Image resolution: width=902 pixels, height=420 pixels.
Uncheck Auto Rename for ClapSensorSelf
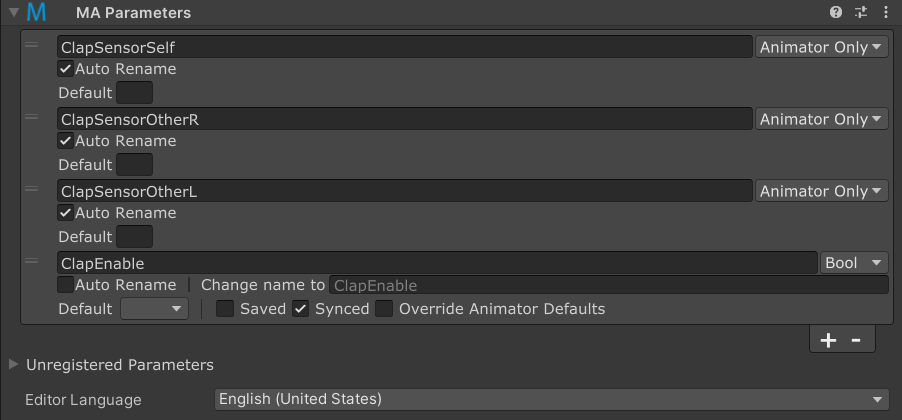click(66, 69)
